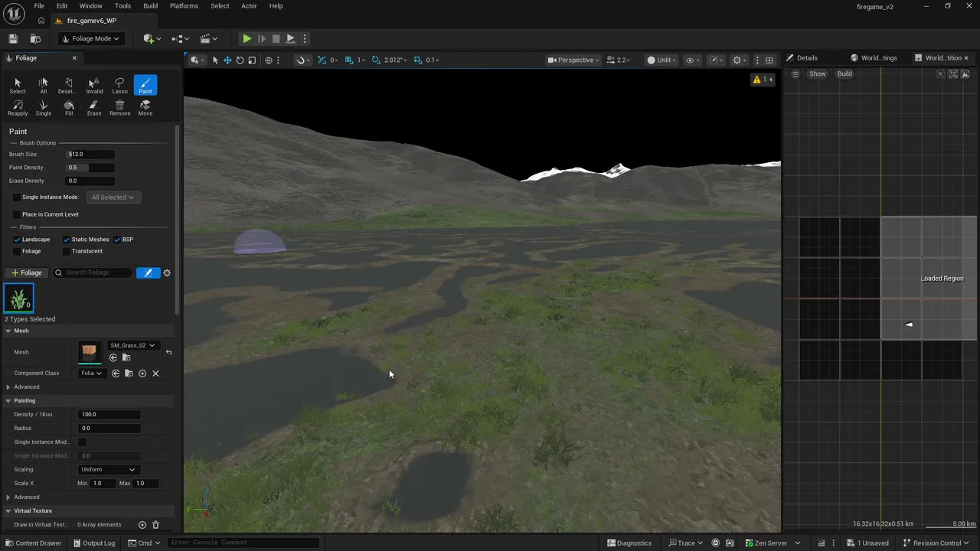Switch to the Details tab
Viewport: 980px width, 551px height.
click(x=807, y=58)
